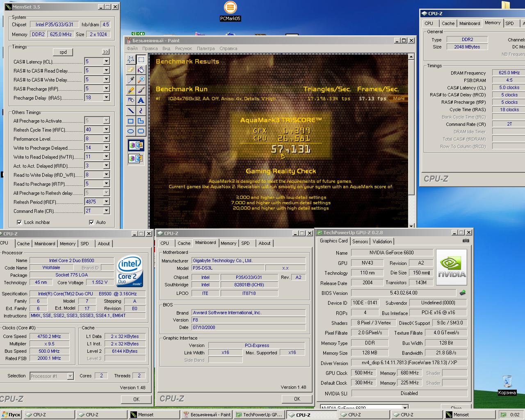Switch to the TechPowerUp GPU-Z taskbar button
The height and width of the screenshot is (420, 525).
[x=259, y=415]
